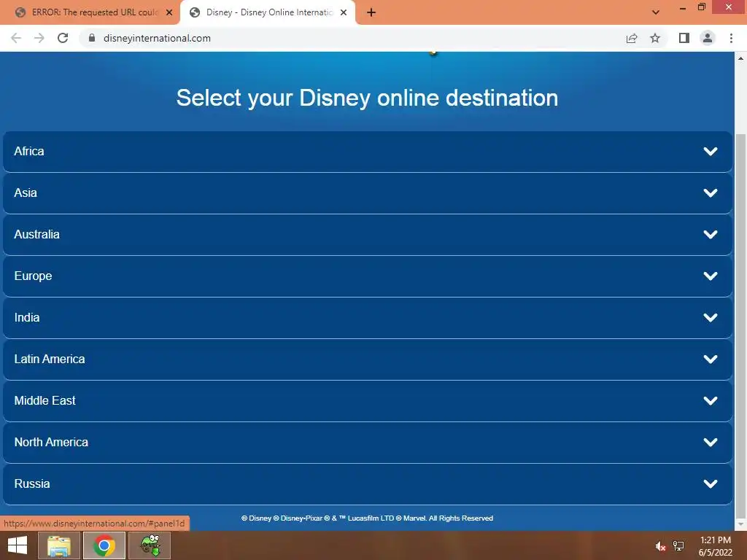This screenshot has height=560, width=747.
Task: Open the tab search dropdown arrow
Action: point(656,12)
